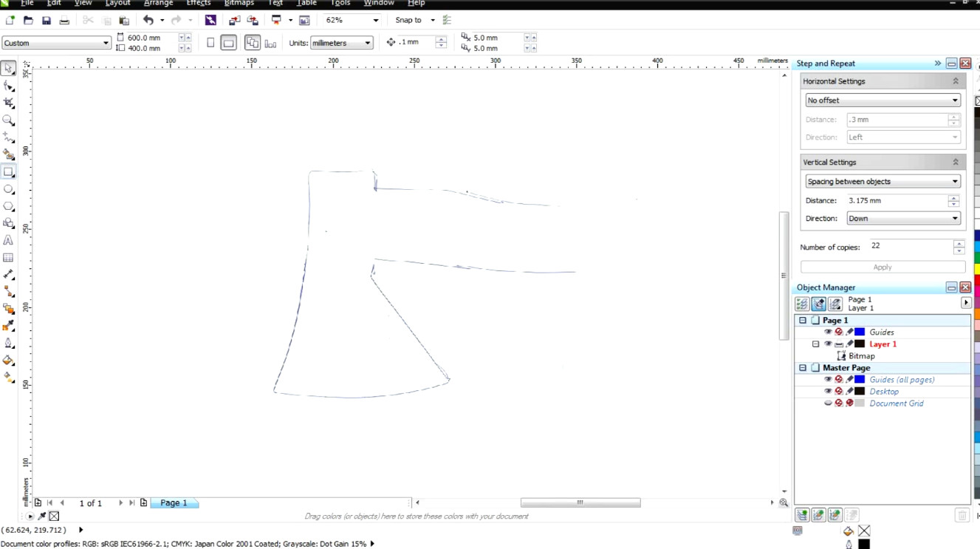Show the Document Grid layer

pyautogui.click(x=828, y=403)
